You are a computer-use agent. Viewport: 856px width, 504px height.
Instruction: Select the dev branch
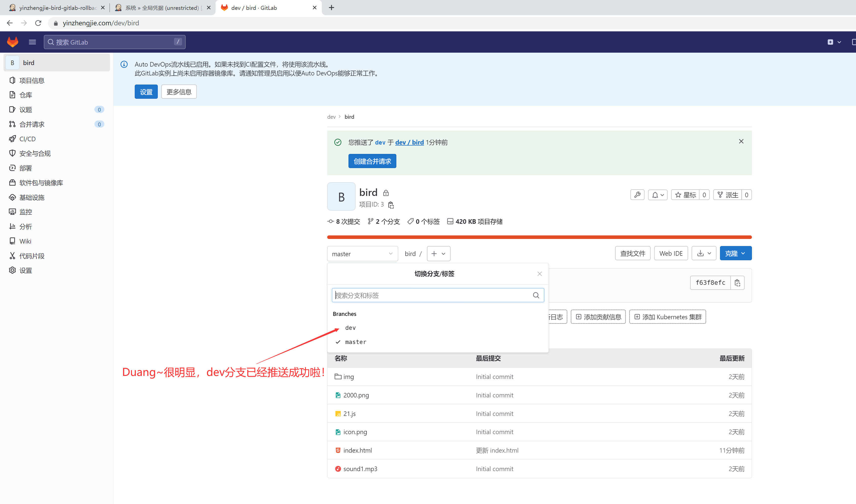pyautogui.click(x=350, y=328)
